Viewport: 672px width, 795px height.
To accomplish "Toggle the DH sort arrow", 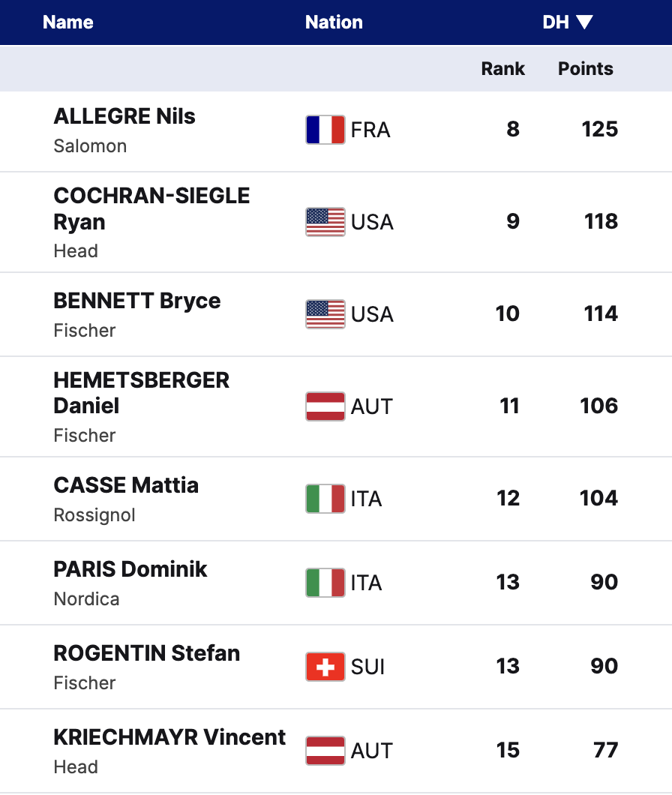I will pos(585,22).
